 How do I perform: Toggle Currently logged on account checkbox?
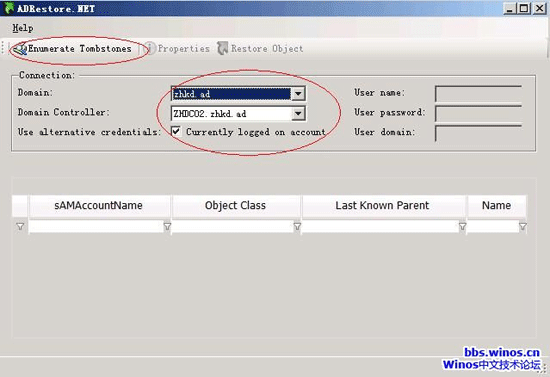(x=176, y=132)
